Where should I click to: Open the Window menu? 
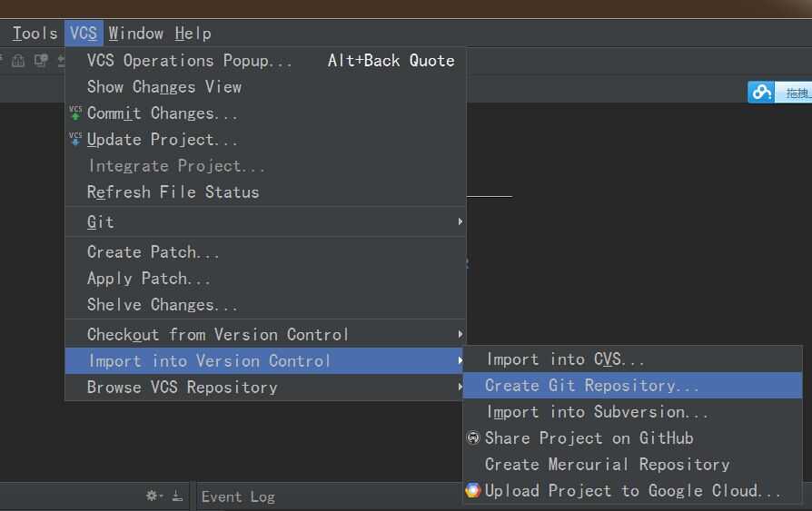[x=136, y=34]
